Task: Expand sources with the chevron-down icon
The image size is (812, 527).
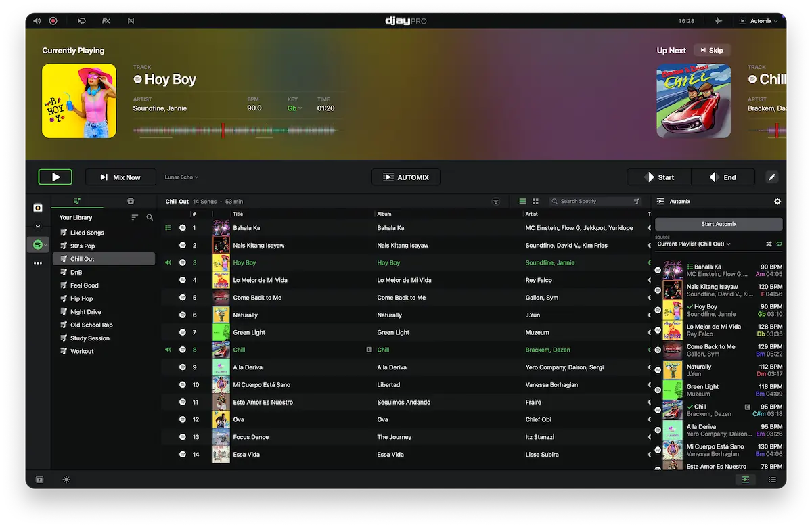Action: click(38, 227)
